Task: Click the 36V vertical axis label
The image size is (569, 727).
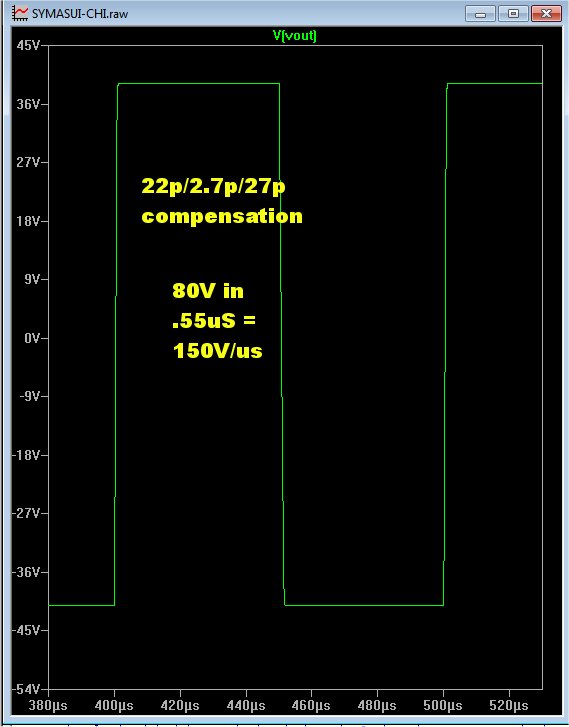Action: (29, 104)
